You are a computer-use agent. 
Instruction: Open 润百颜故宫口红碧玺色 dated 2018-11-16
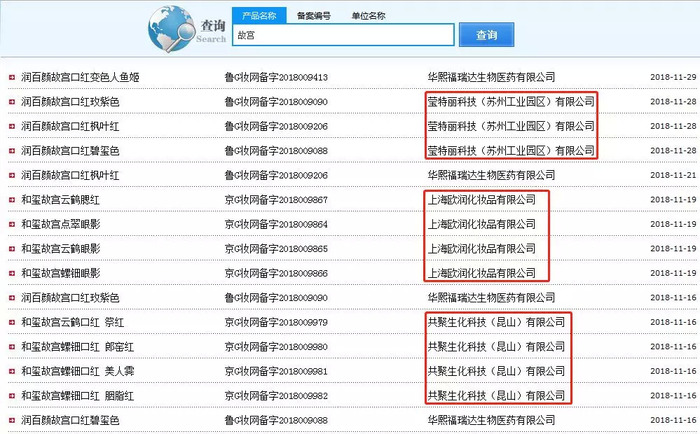[x=70, y=420]
